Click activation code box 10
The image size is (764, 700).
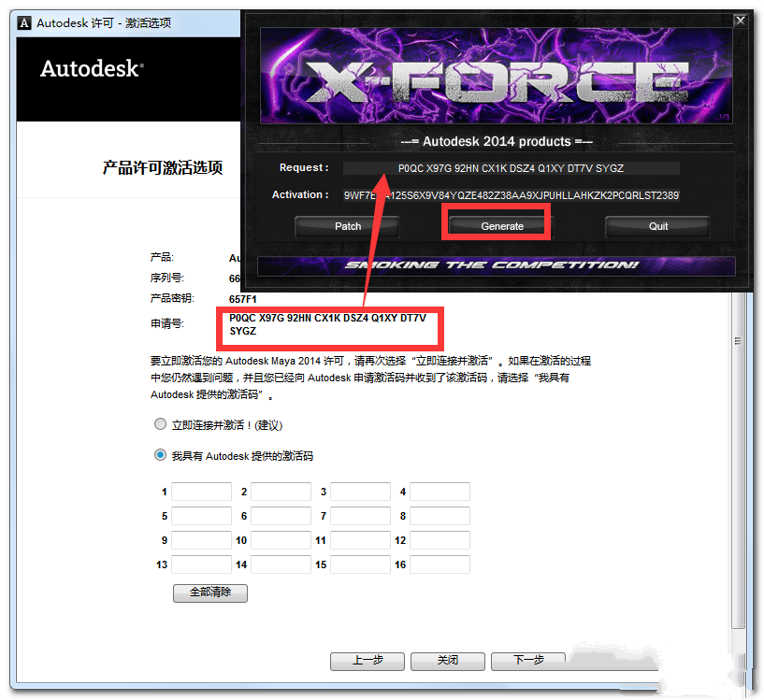click(x=281, y=540)
